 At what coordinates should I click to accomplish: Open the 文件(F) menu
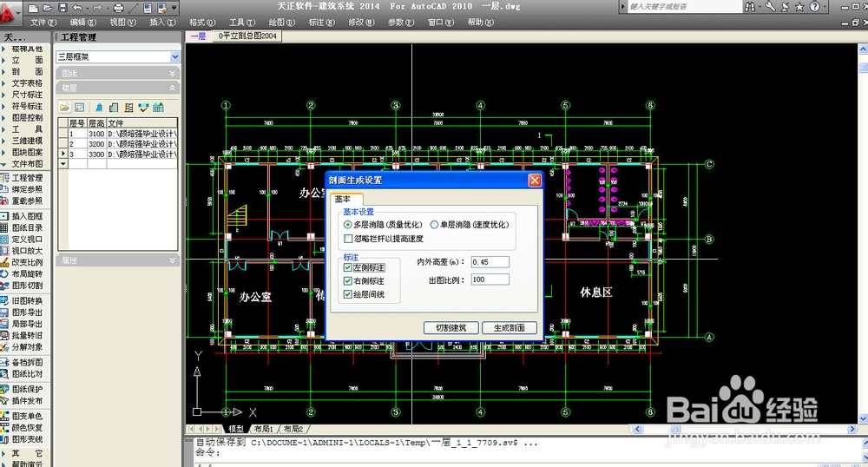(x=43, y=22)
